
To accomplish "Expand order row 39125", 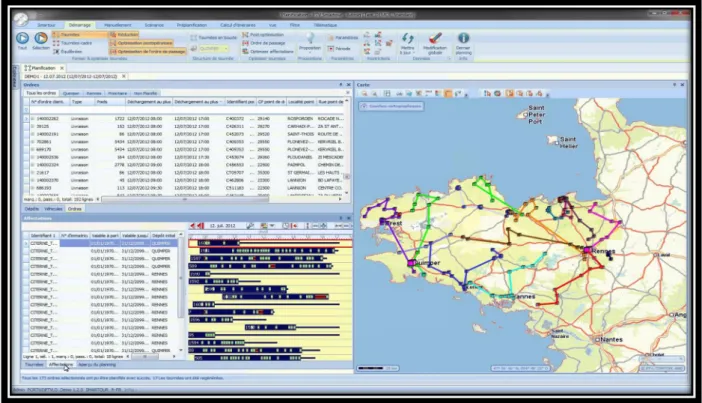I will 33,126.
